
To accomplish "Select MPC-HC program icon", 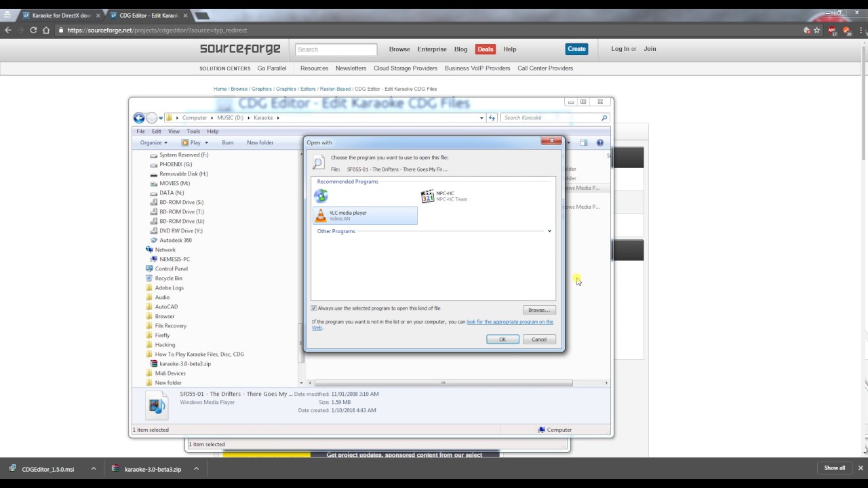I will point(427,197).
